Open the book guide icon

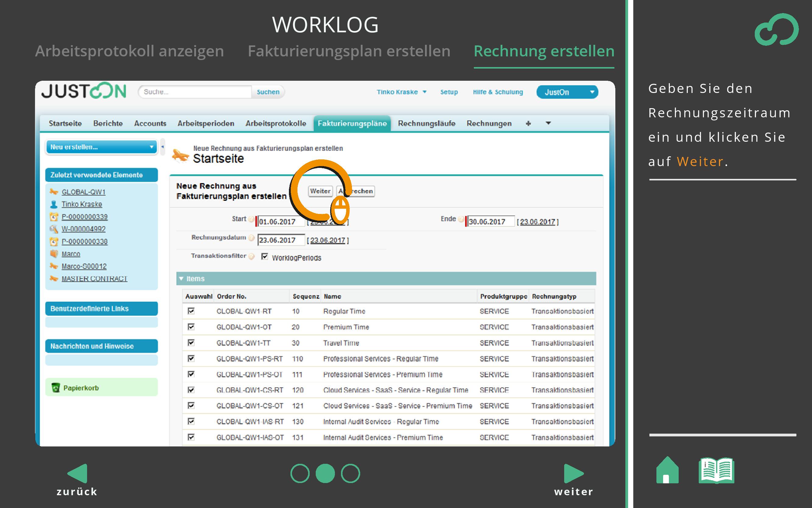716,471
